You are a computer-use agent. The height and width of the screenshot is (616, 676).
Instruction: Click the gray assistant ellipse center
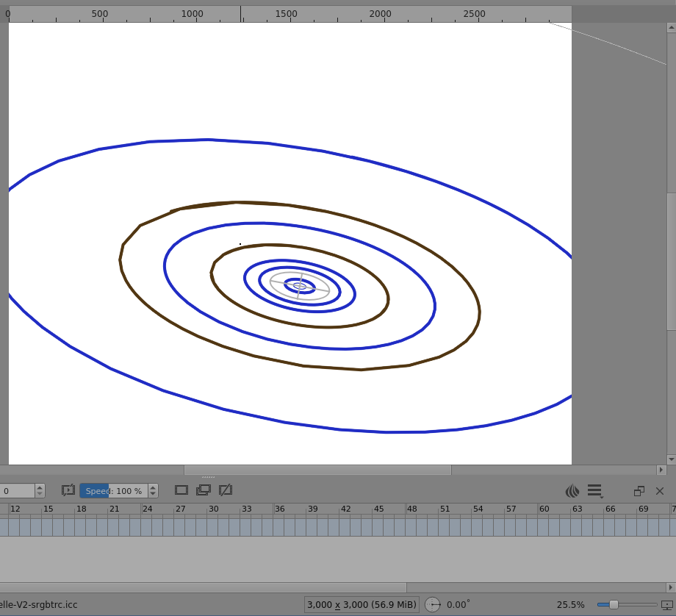click(x=300, y=286)
